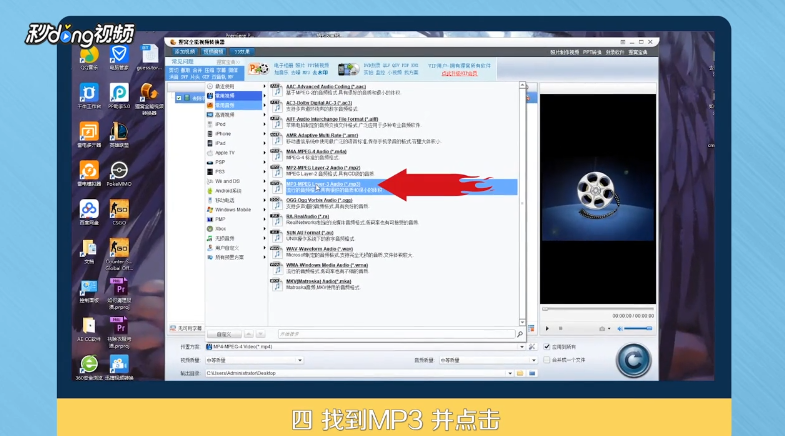Image resolution: width=785 pixels, height=436 pixels.
Task: Stop the preview playback
Action: click(561, 328)
